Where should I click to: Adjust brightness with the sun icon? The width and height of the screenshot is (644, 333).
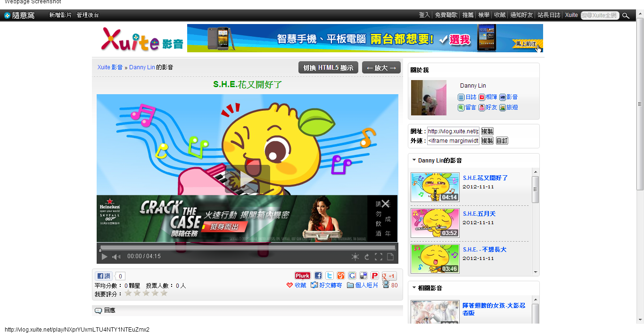click(355, 257)
